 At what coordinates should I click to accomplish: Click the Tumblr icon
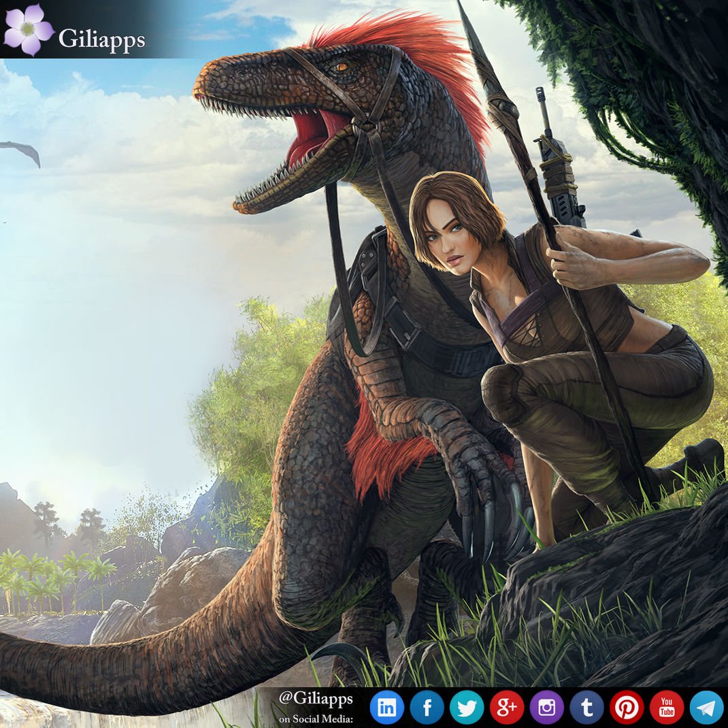coord(586,708)
